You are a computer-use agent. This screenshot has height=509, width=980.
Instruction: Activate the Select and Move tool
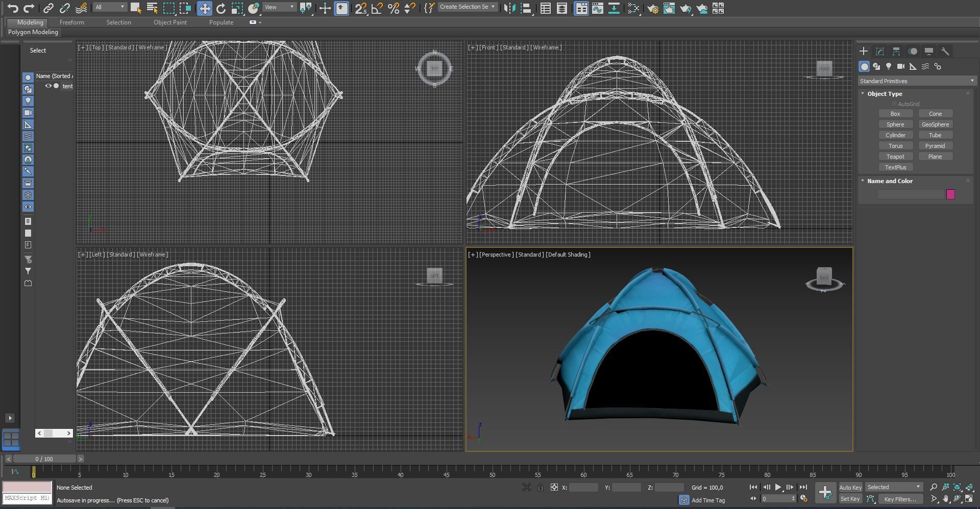click(204, 8)
